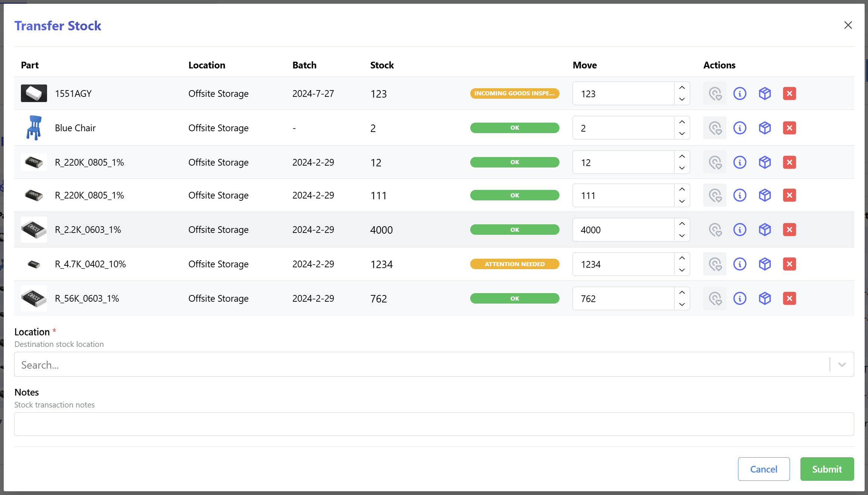
Task: Increment move quantity of 4000 stock row
Action: (x=682, y=224)
